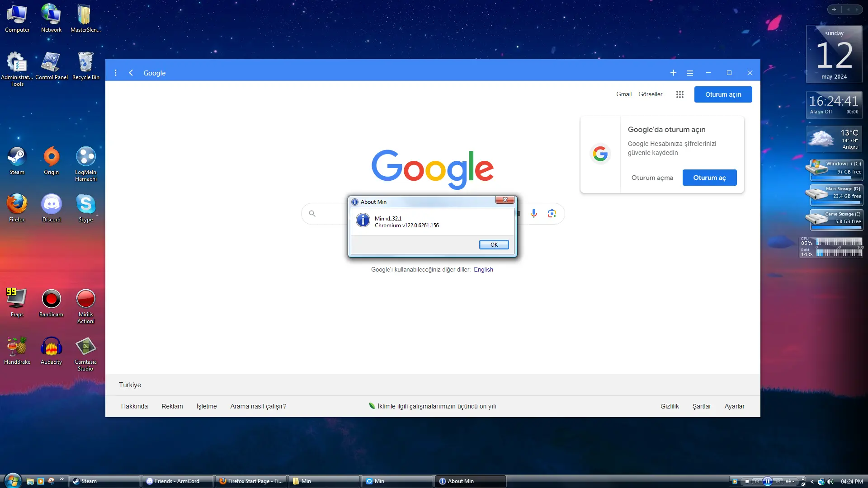The image size is (868, 488).
Task: Select the Fraps desktop icon
Action: coord(17,303)
